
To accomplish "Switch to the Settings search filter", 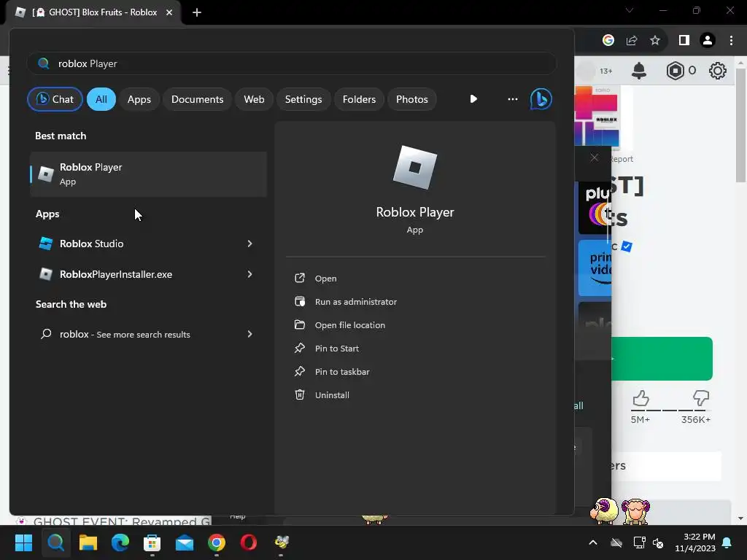I will (x=303, y=99).
